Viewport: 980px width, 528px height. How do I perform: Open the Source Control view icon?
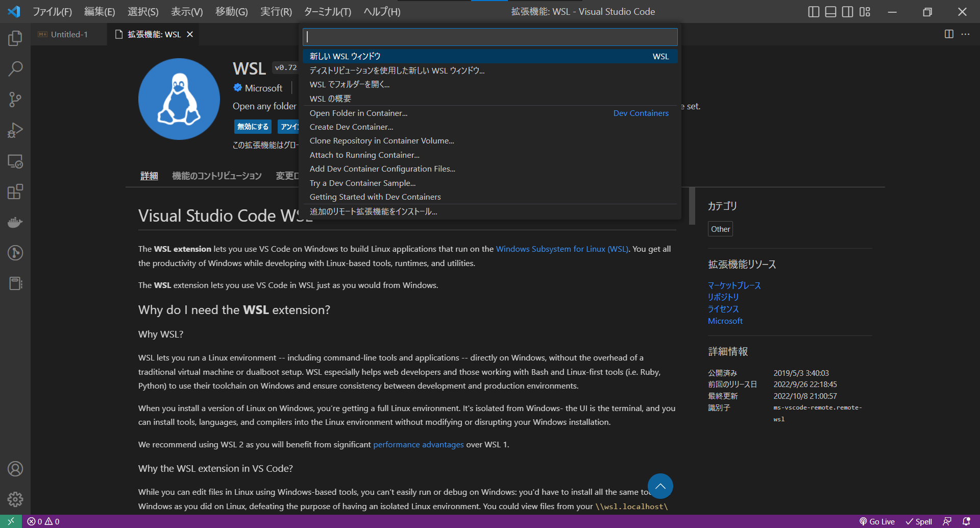click(x=15, y=100)
